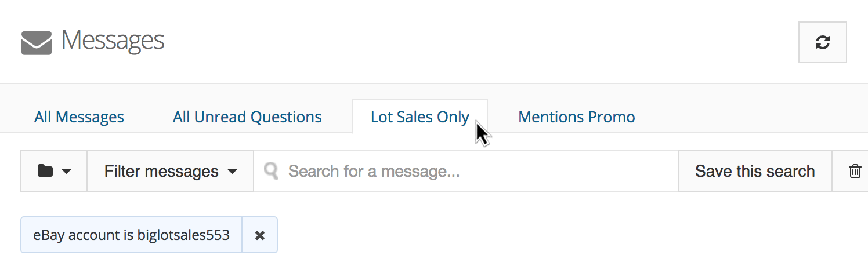Open the Filter messages dropdown
This screenshot has height=262, width=868.
click(x=170, y=171)
